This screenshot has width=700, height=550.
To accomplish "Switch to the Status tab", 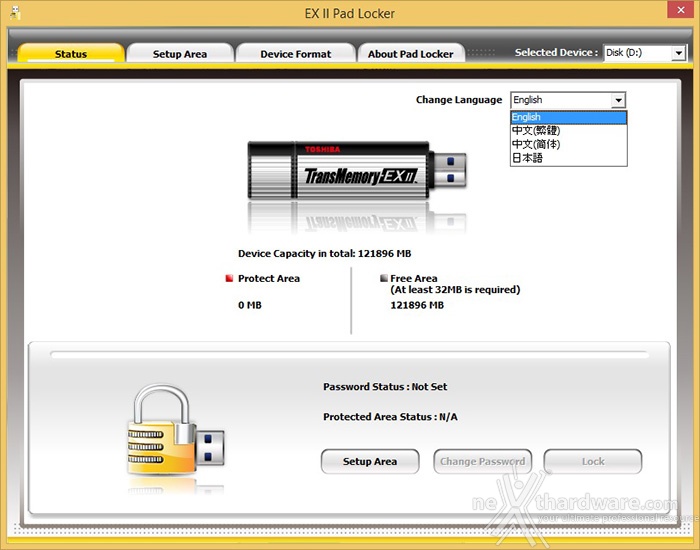I will tap(71, 54).
